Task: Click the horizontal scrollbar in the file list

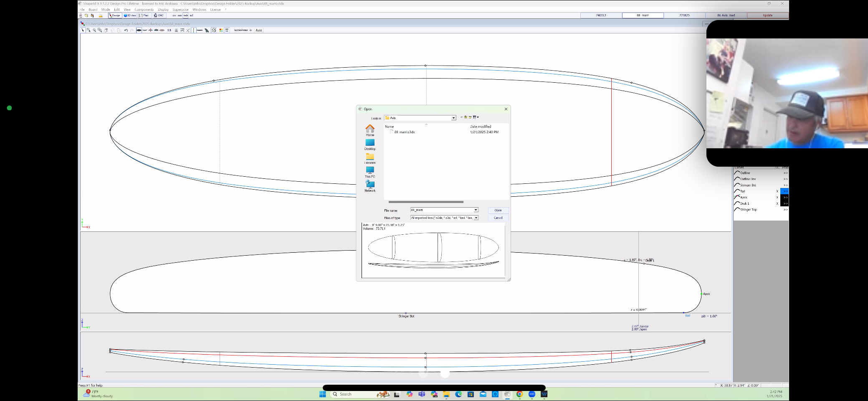Action: coord(426,202)
